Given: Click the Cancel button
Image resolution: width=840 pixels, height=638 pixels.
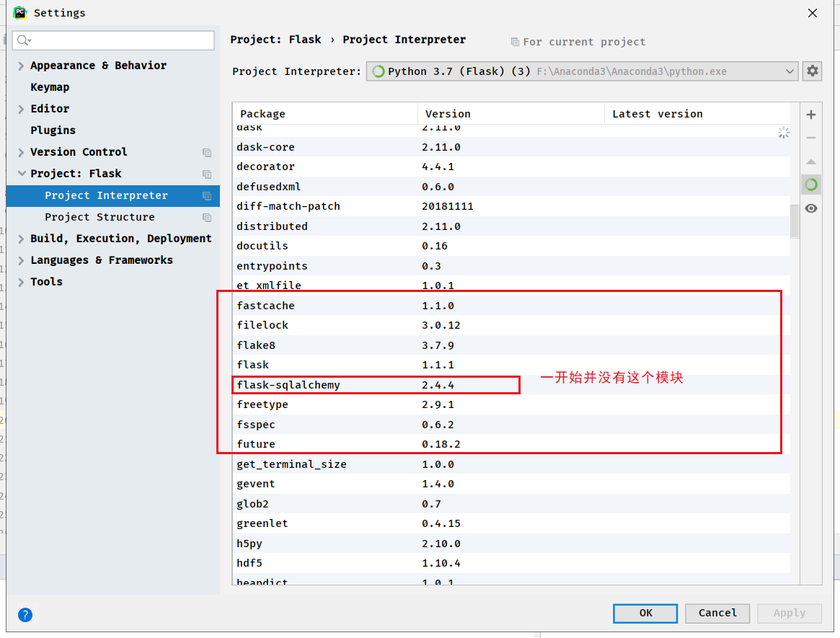Looking at the screenshot, I should pos(717,613).
